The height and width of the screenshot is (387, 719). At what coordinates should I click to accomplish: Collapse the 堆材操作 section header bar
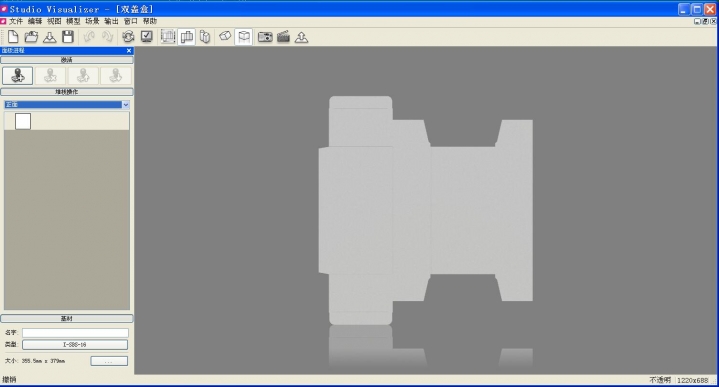[x=67, y=92]
